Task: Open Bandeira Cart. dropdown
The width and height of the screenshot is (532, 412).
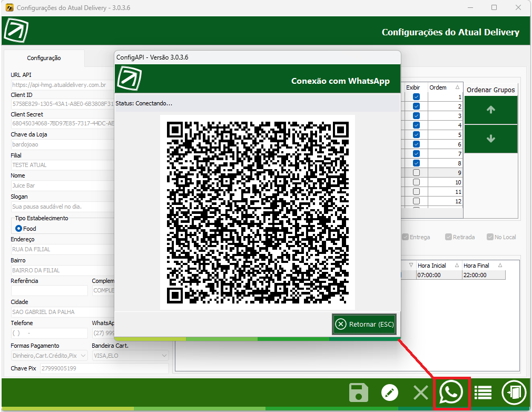Action: 130,356
